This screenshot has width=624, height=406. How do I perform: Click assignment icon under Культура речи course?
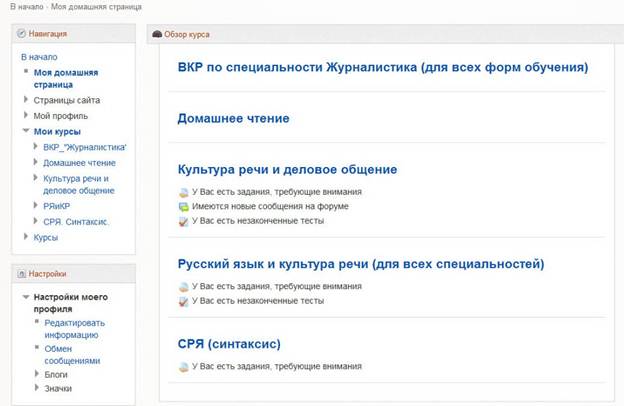(183, 191)
